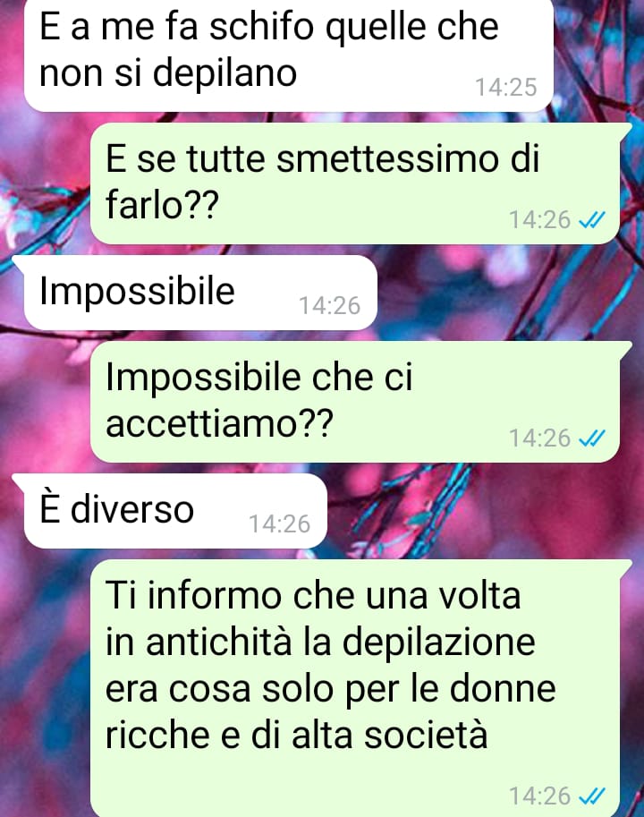Click the timestamp on the last green bubble

(540, 796)
